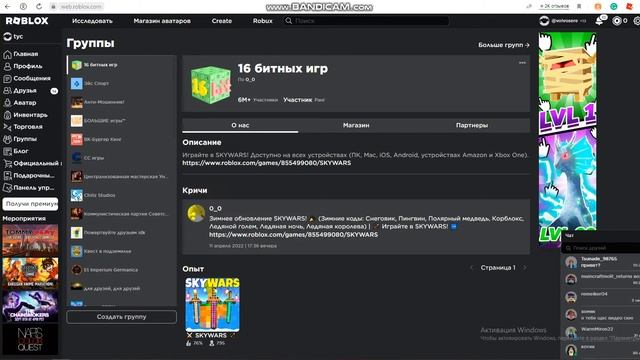Open Robux in the header

point(262,21)
